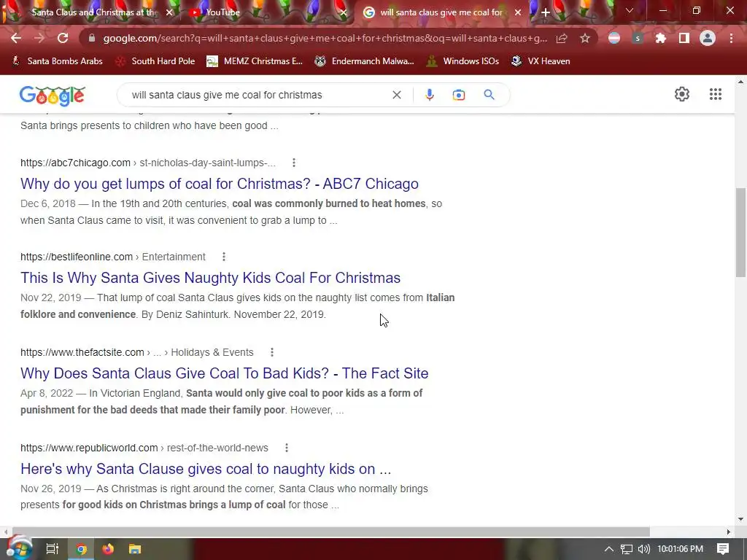Click the taskbar clock 10:01:06 PM
The width and height of the screenshot is (747, 560).
click(x=681, y=549)
